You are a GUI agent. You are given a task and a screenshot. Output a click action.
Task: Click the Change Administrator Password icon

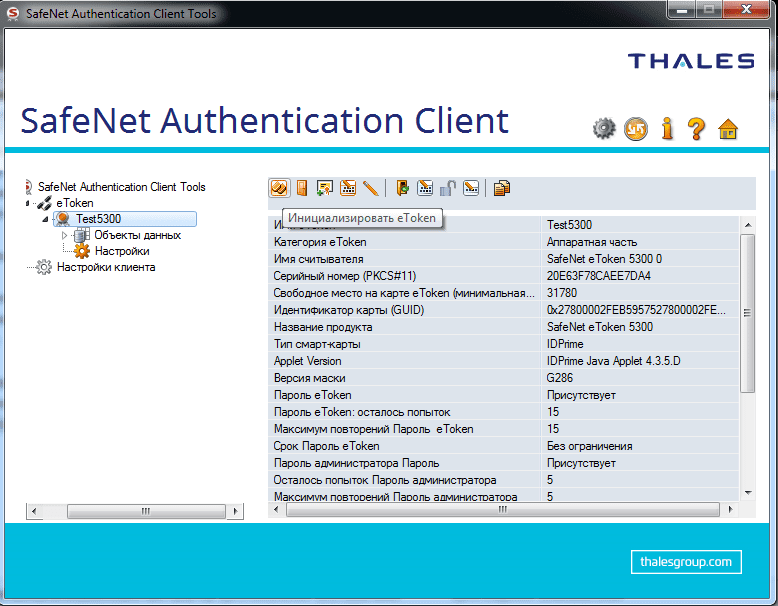pos(425,189)
